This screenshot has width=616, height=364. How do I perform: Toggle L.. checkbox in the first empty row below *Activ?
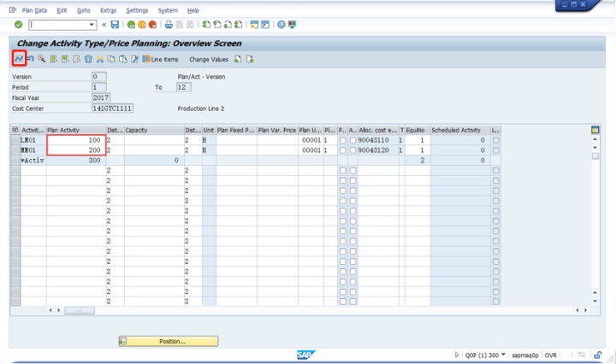(x=495, y=171)
